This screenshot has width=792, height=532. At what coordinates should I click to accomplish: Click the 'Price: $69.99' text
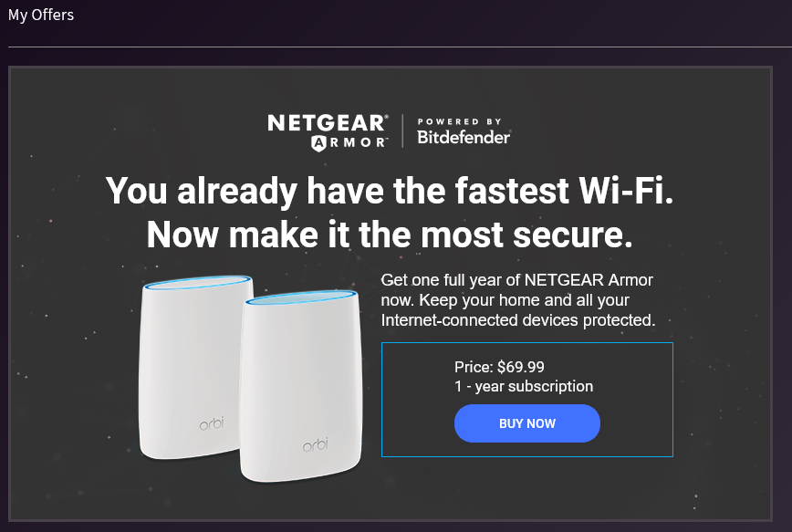[x=500, y=367]
